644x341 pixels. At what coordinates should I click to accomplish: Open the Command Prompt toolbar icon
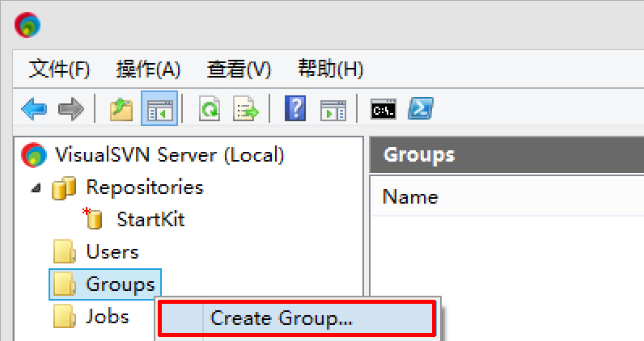click(383, 109)
